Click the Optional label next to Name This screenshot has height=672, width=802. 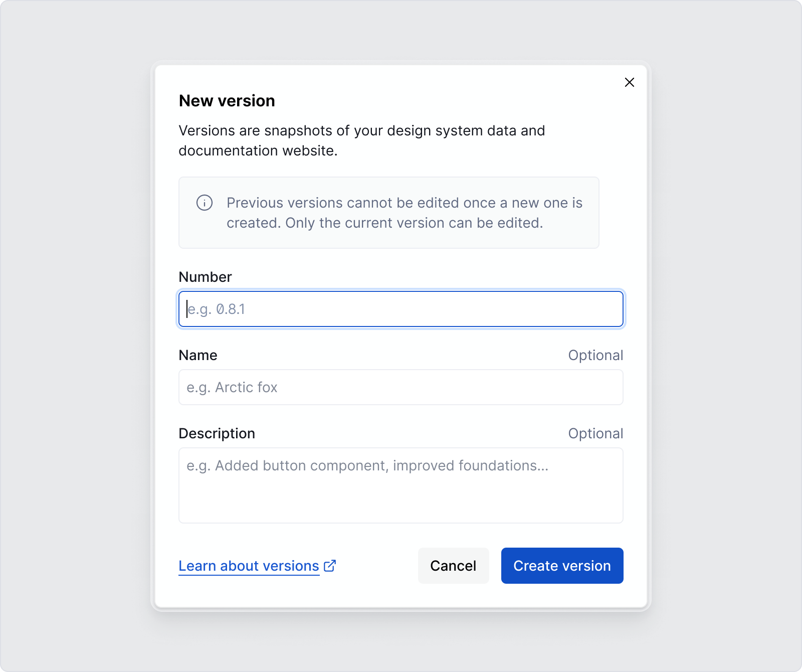[x=595, y=355]
